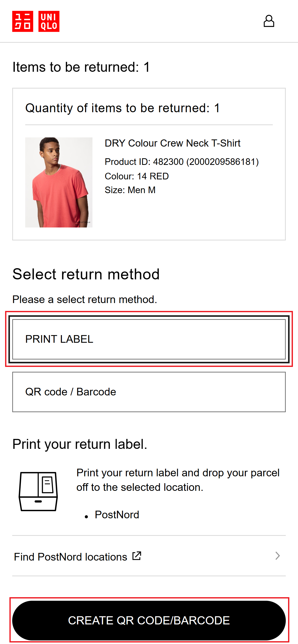Viewport: 298px width, 644px height.
Task: Click the Quantity of items to be returned text
Action: [x=122, y=108]
